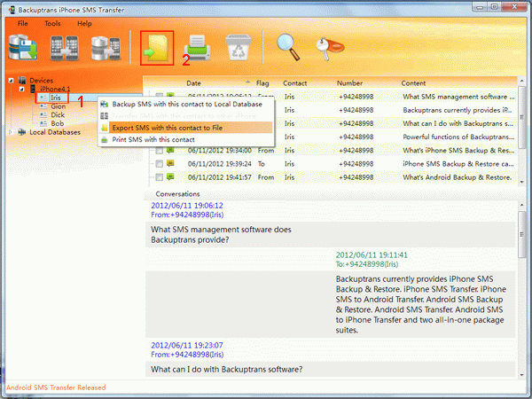Click the Local Databases icon in tree

coord(22,132)
